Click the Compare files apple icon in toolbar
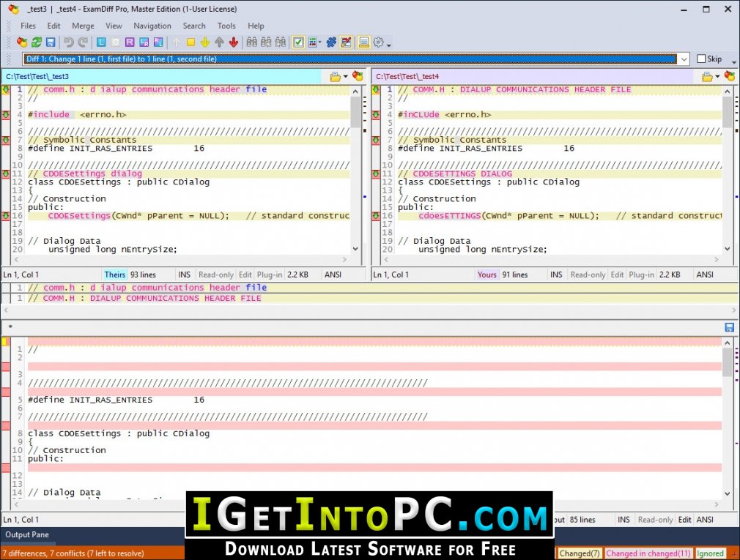Viewport: 740px width, 560px height. coord(22,42)
